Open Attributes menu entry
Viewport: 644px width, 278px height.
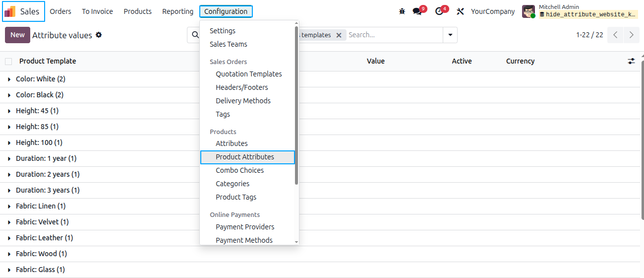pyautogui.click(x=232, y=143)
